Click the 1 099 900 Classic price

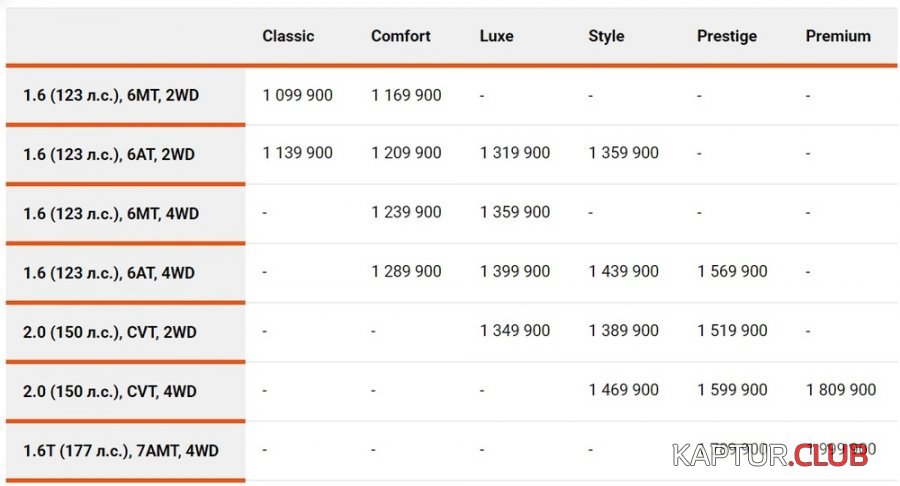tap(297, 95)
